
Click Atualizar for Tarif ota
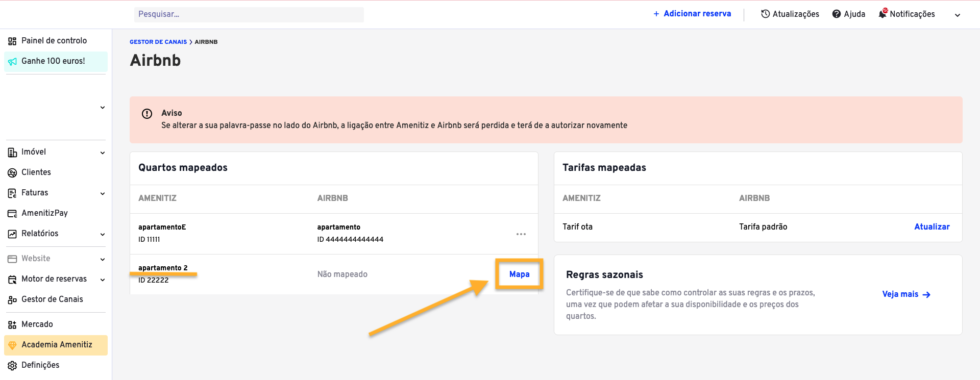click(932, 227)
